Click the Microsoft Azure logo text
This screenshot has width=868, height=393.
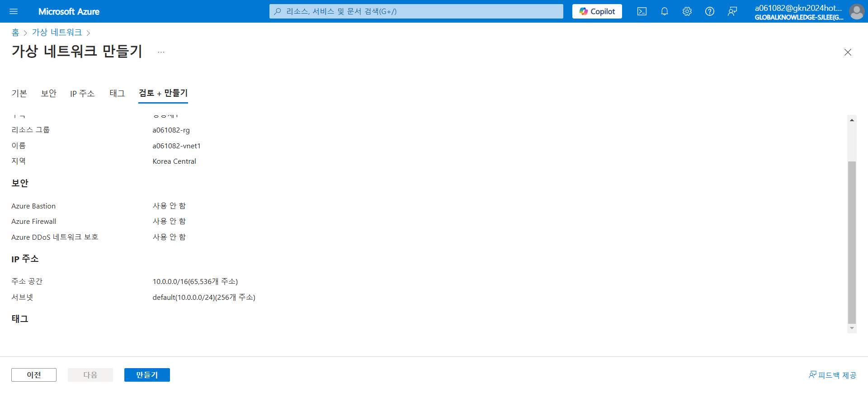[x=69, y=12]
